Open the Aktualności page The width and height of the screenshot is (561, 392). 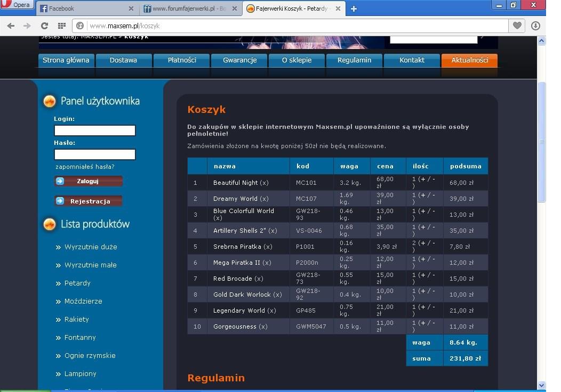click(469, 60)
